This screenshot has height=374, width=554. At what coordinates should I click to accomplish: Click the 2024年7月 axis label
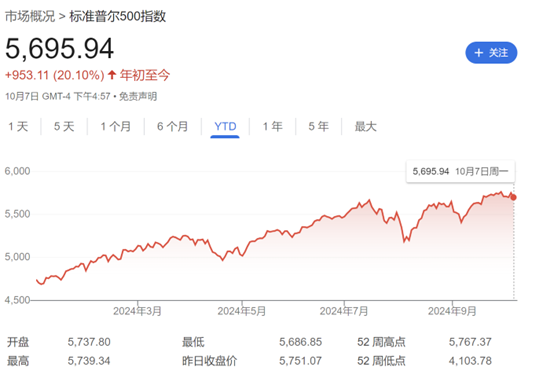(x=344, y=311)
